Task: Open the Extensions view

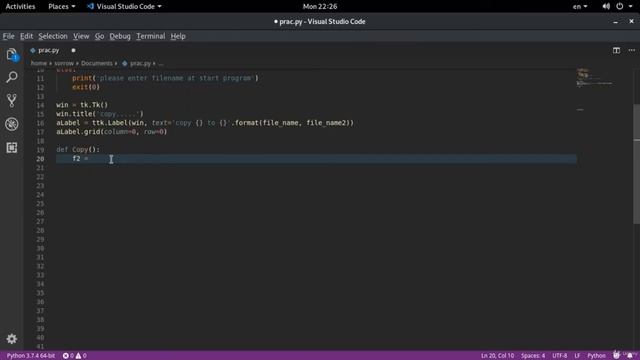Action: (12, 147)
